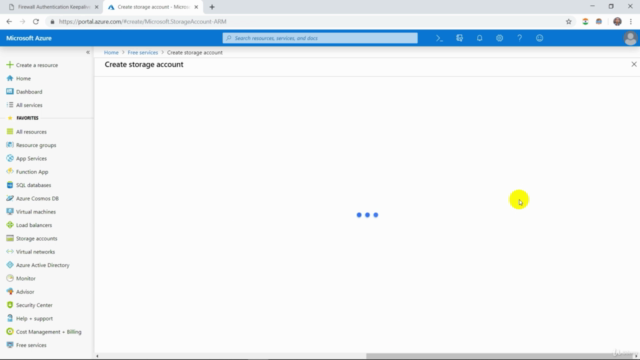Open a new browser tab
640x360 pixels.
tap(212, 7)
